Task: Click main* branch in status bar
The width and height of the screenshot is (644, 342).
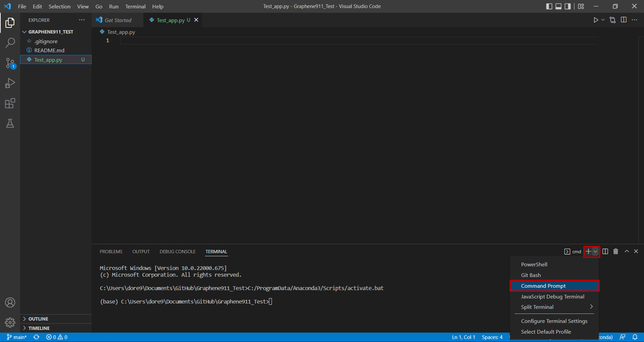Action: (17, 337)
